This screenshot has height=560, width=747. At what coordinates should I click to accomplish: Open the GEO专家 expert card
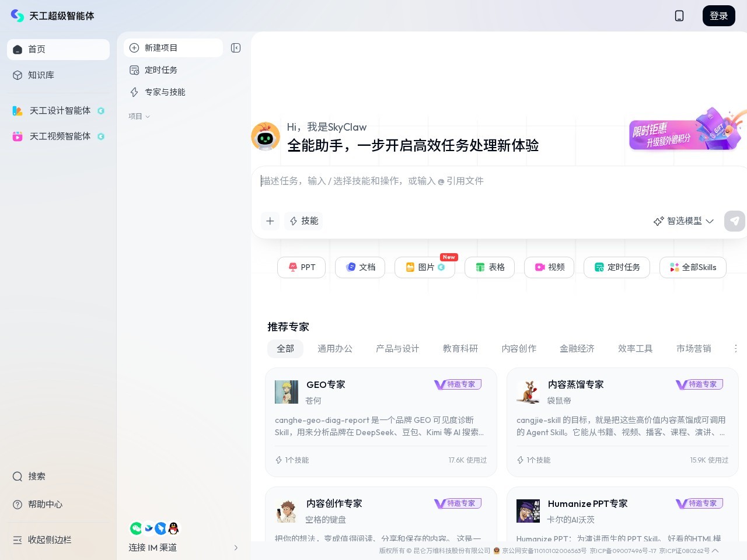tap(381, 422)
